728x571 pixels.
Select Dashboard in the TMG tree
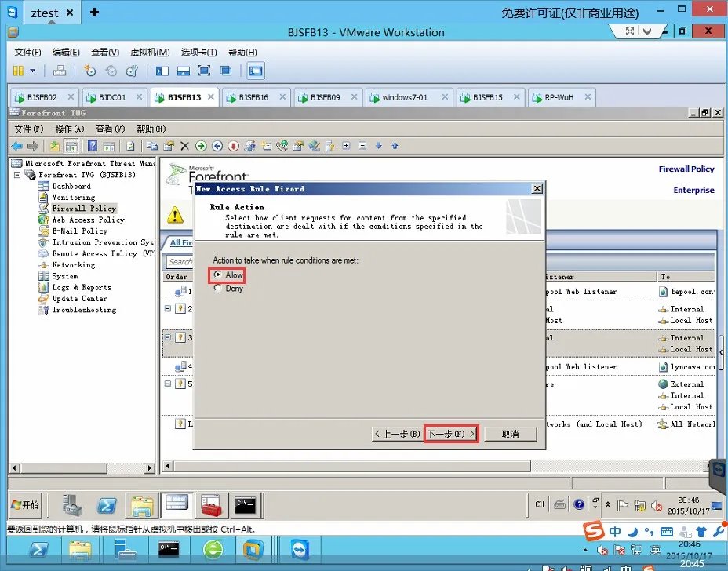point(71,186)
